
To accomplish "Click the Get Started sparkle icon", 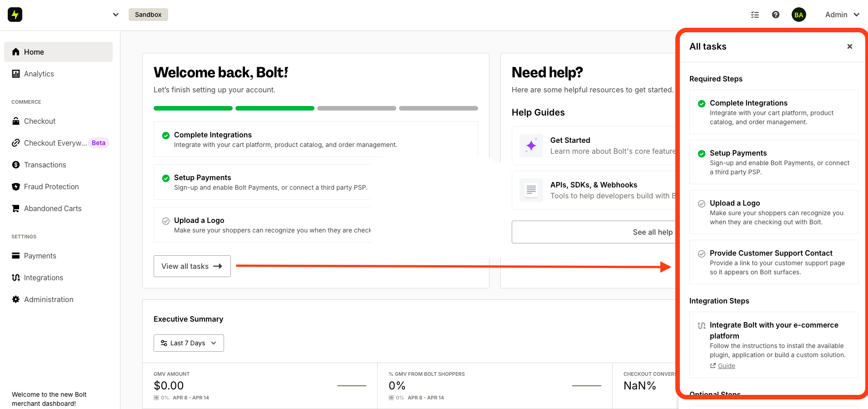I will 531,146.
